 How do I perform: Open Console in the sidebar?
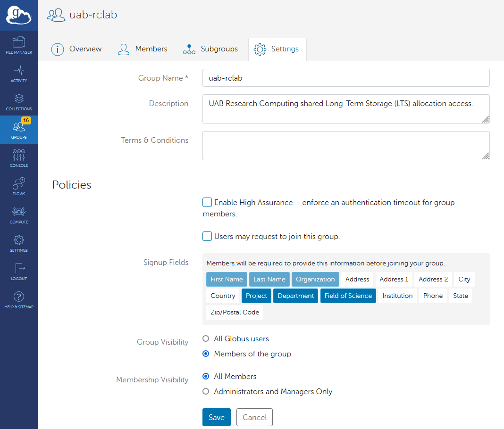(19, 158)
